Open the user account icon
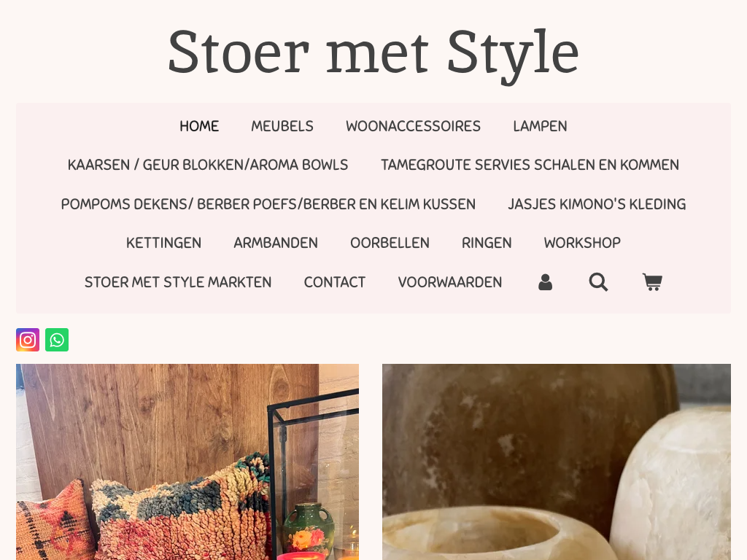 (545, 282)
